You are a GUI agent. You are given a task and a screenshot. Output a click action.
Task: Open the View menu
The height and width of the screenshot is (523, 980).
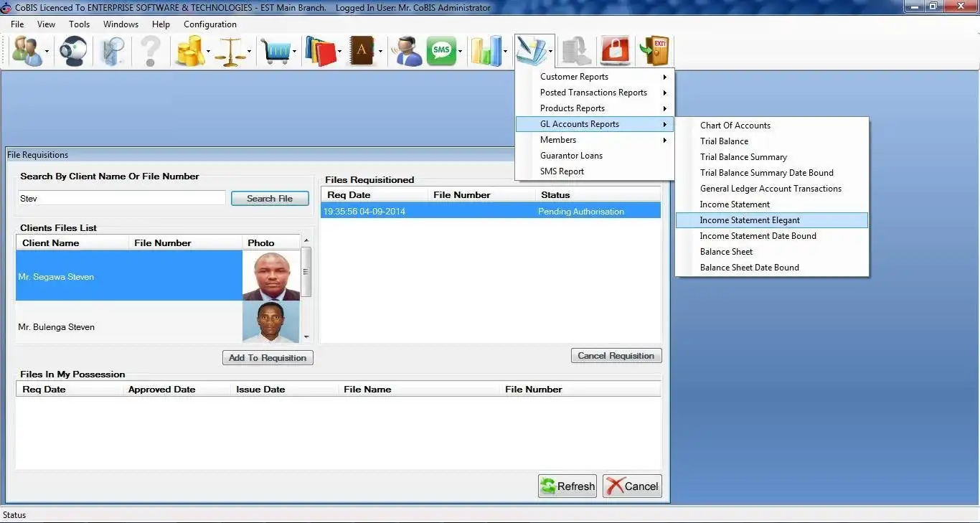(x=46, y=24)
